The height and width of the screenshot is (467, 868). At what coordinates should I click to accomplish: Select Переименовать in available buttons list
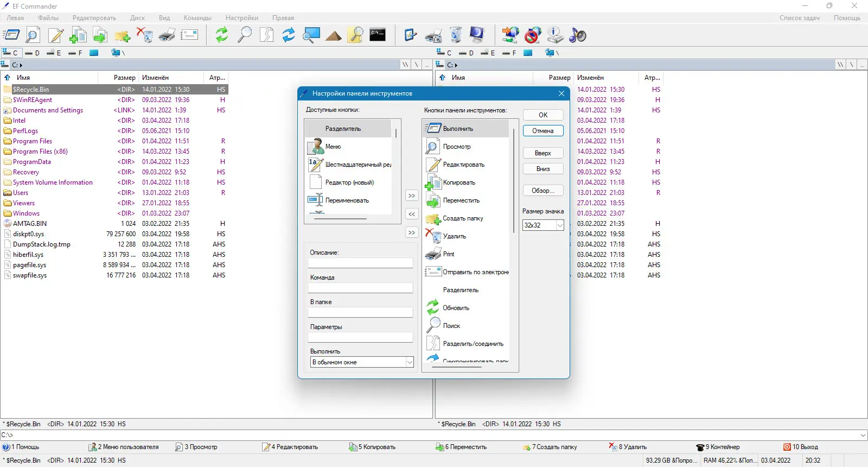coord(348,200)
